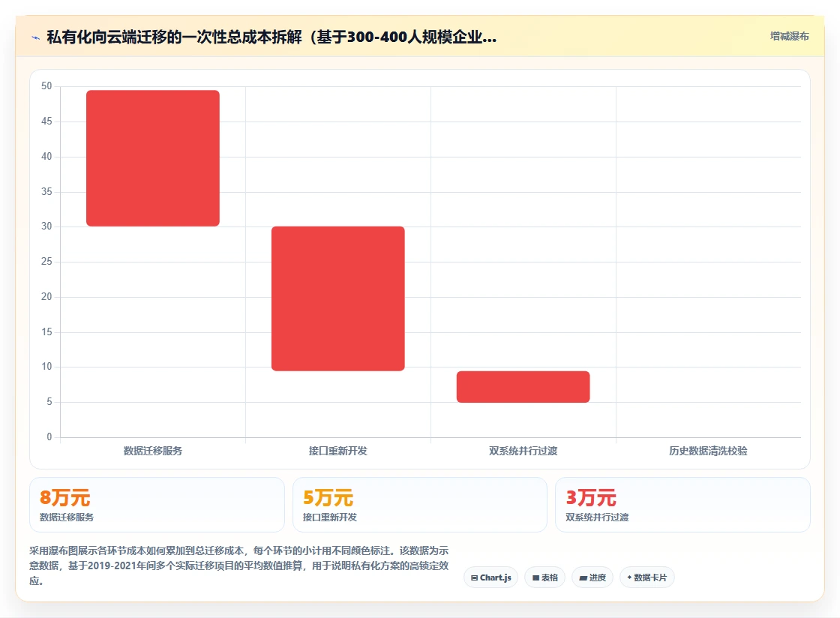
Task: Click the 表格 tag chip
Action: (544, 577)
